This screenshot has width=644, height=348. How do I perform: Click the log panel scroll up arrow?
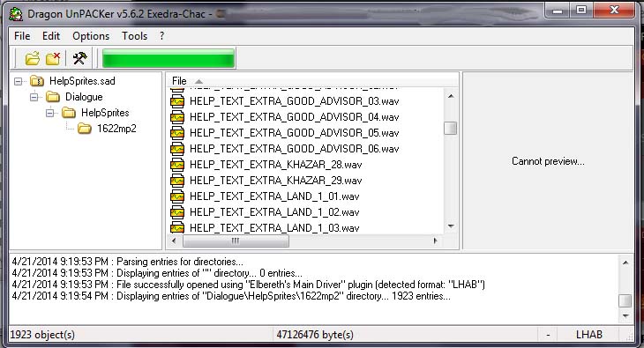pos(625,263)
